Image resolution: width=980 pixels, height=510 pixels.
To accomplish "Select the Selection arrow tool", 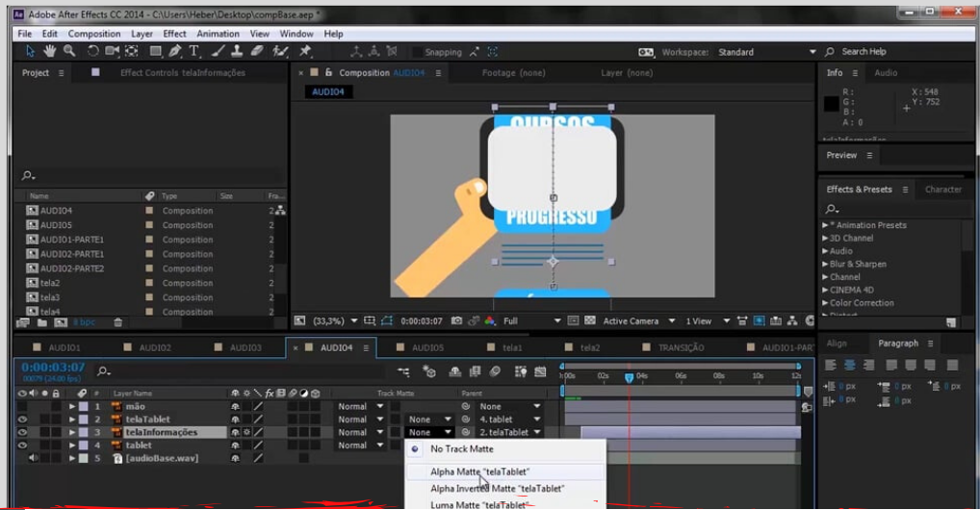I will point(30,51).
